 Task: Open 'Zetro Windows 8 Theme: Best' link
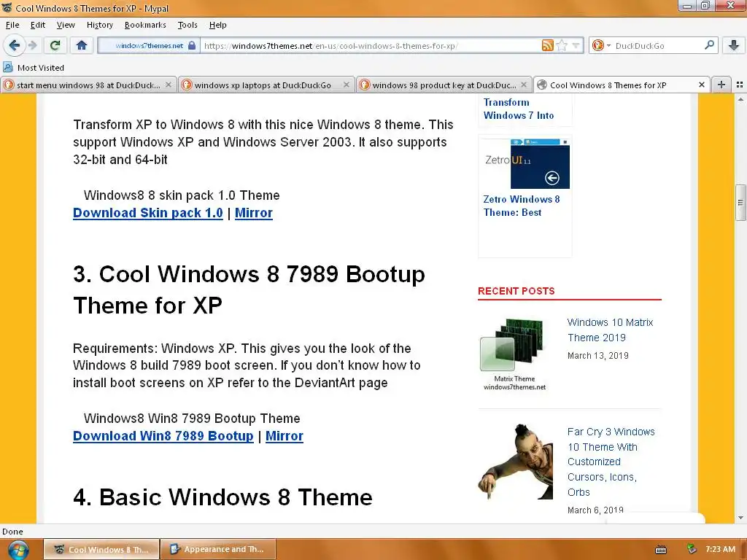[522, 206]
